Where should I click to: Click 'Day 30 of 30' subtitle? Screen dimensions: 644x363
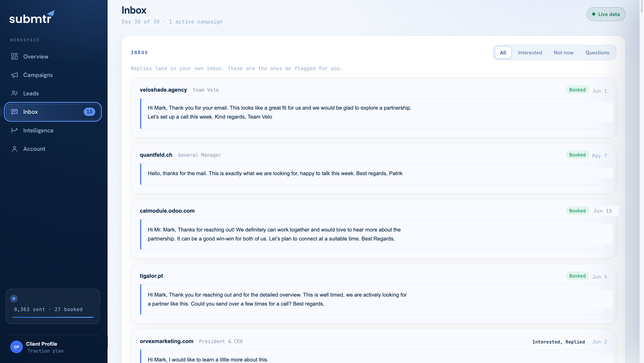[140, 22]
